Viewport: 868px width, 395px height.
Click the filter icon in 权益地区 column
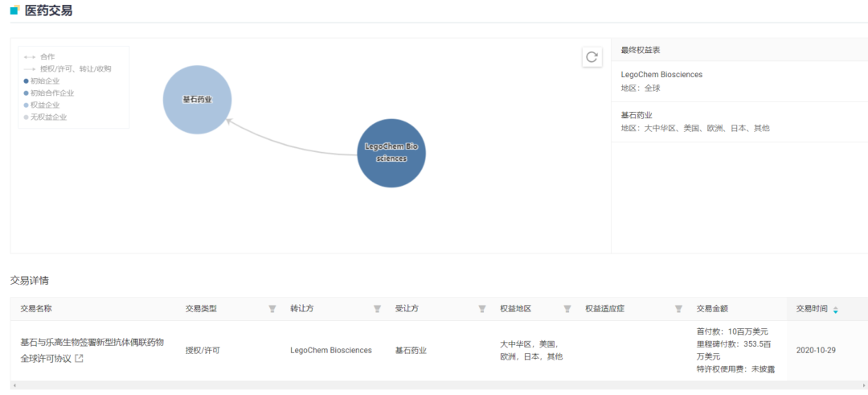click(x=567, y=309)
